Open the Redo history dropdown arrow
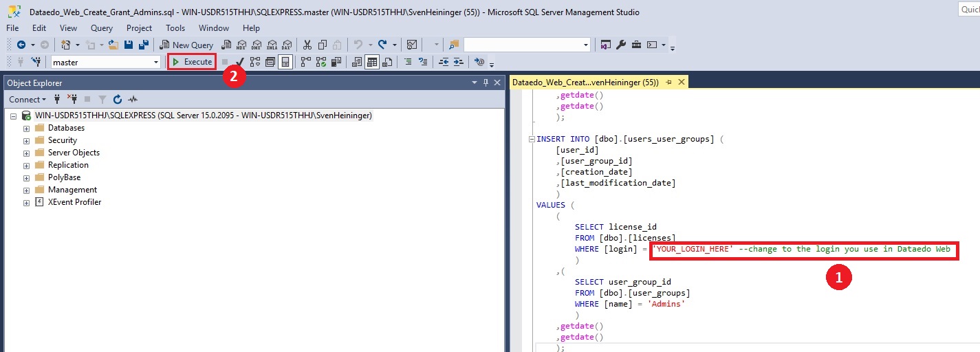The width and height of the screenshot is (980, 352). coord(395,45)
